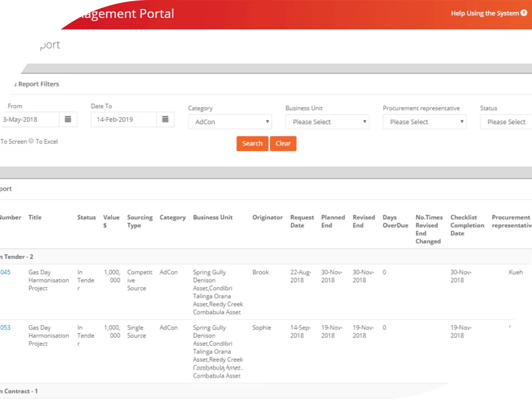The width and height of the screenshot is (532, 399).
Task: Open the Business Unit dropdown
Action: (x=327, y=122)
